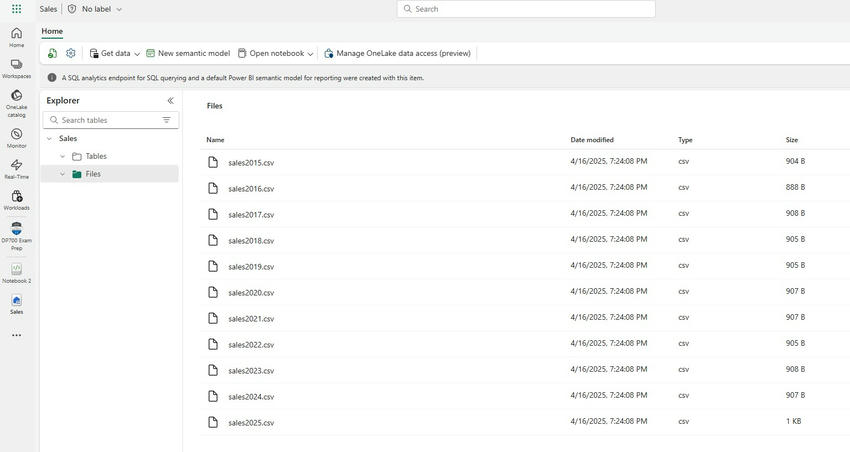This screenshot has width=850, height=452.
Task: Click the settings gear in toolbar
Action: coord(71,53)
